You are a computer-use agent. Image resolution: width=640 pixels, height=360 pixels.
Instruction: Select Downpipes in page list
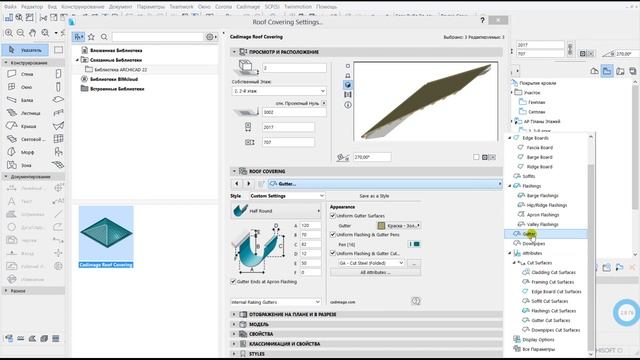(x=533, y=244)
